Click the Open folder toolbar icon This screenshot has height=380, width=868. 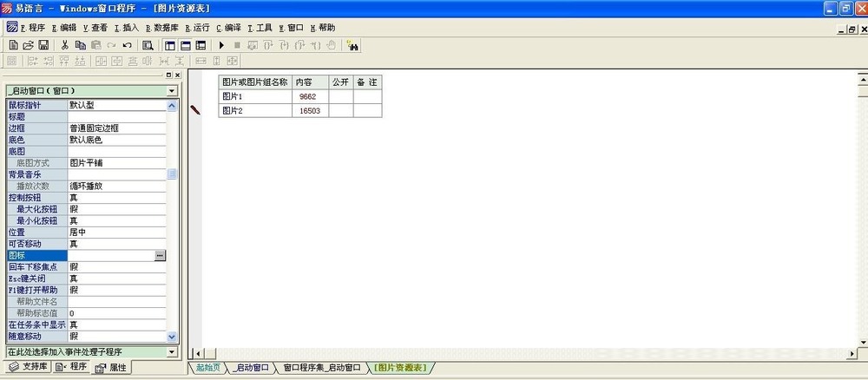[x=27, y=45]
